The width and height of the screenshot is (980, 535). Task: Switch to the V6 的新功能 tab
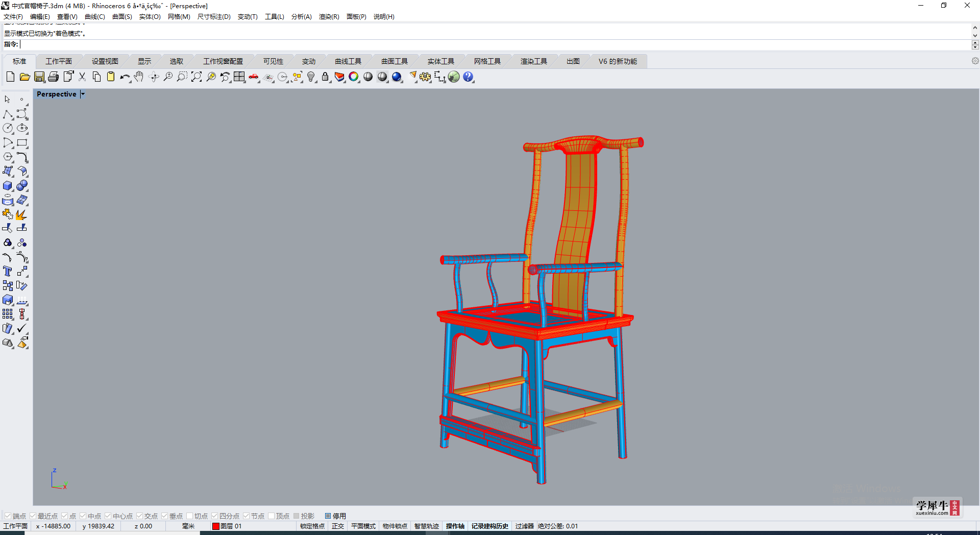click(x=618, y=61)
